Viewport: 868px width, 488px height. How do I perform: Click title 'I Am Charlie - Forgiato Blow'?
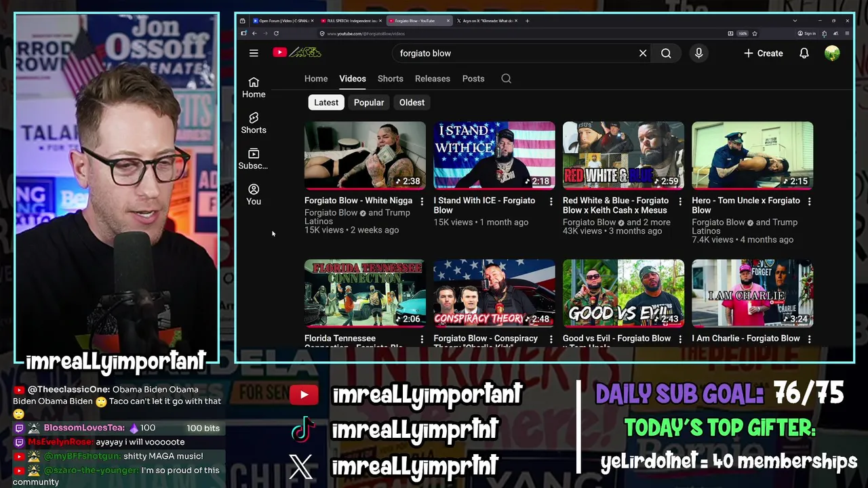click(746, 338)
